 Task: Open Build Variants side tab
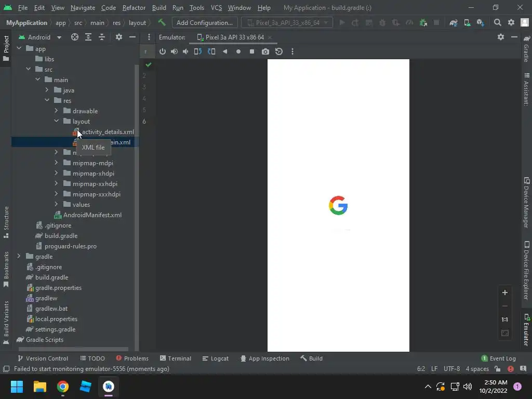[x=6, y=322]
